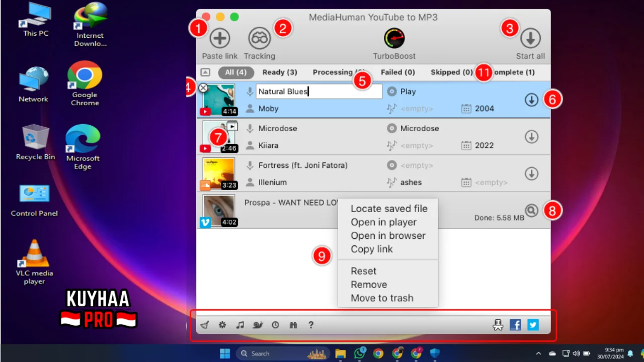Choose Copy link from context menu
644x362 pixels.
(x=372, y=249)
